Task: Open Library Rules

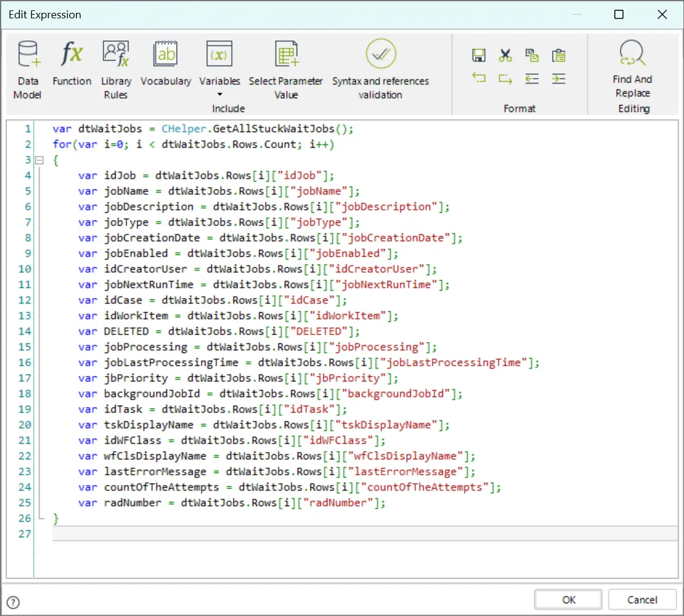Action: coord(116,70)
